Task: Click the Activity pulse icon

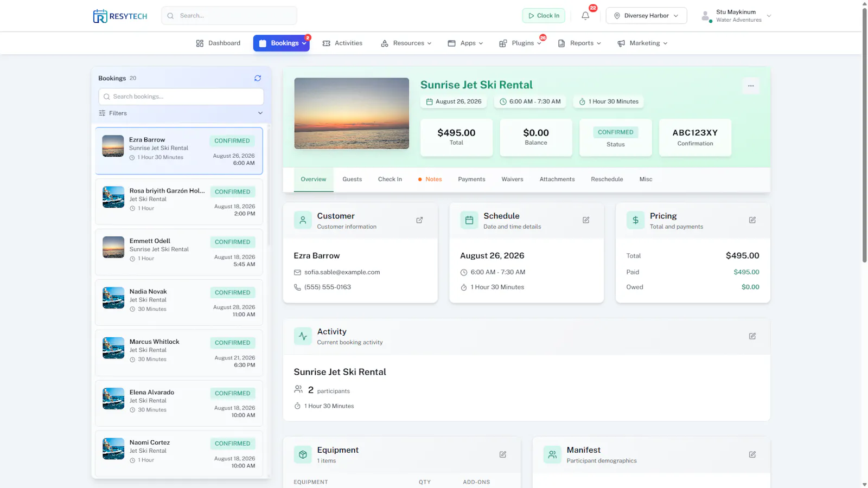Action: click(x=303, y=336)
